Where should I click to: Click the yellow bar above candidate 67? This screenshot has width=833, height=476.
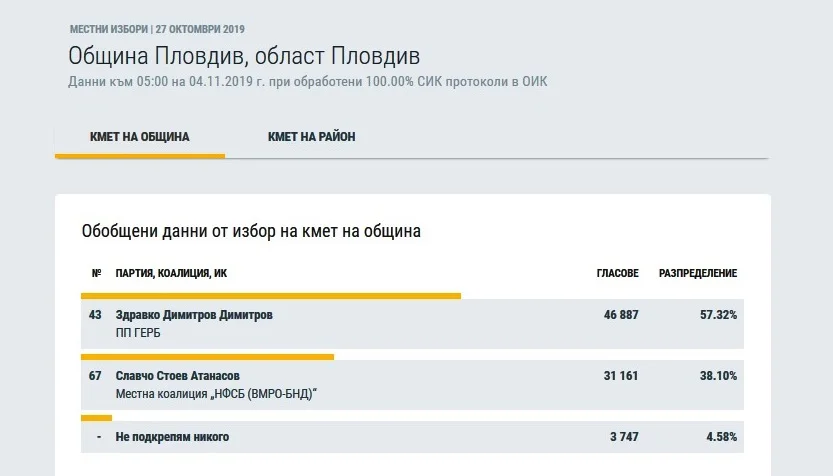click(x=207, y=357)
